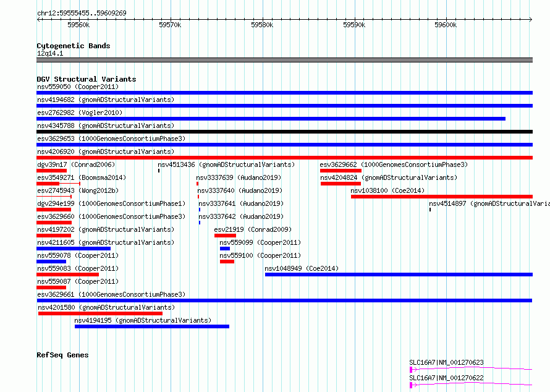Open nsv559099 (Cooper2011) label

pos(260,242)
